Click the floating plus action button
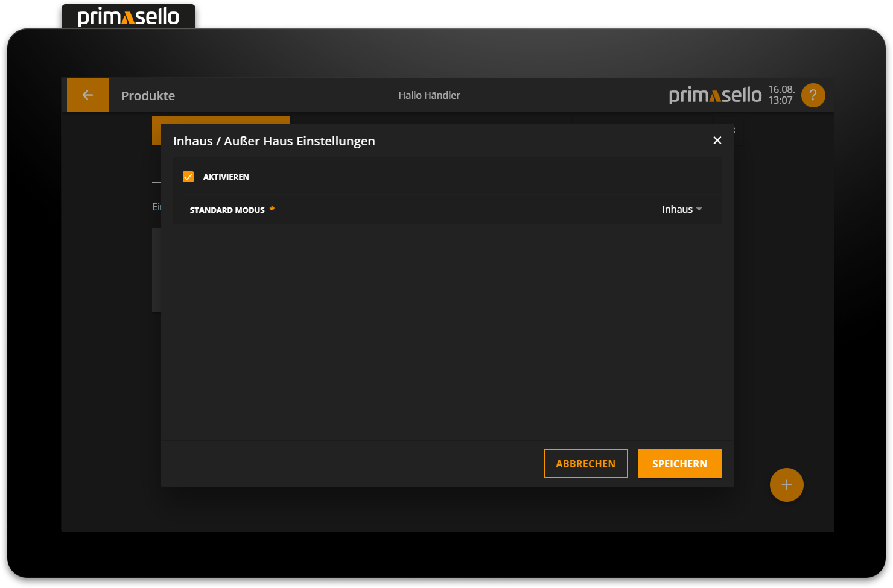This screenshot has width=893, height=588. pos(786,484)
